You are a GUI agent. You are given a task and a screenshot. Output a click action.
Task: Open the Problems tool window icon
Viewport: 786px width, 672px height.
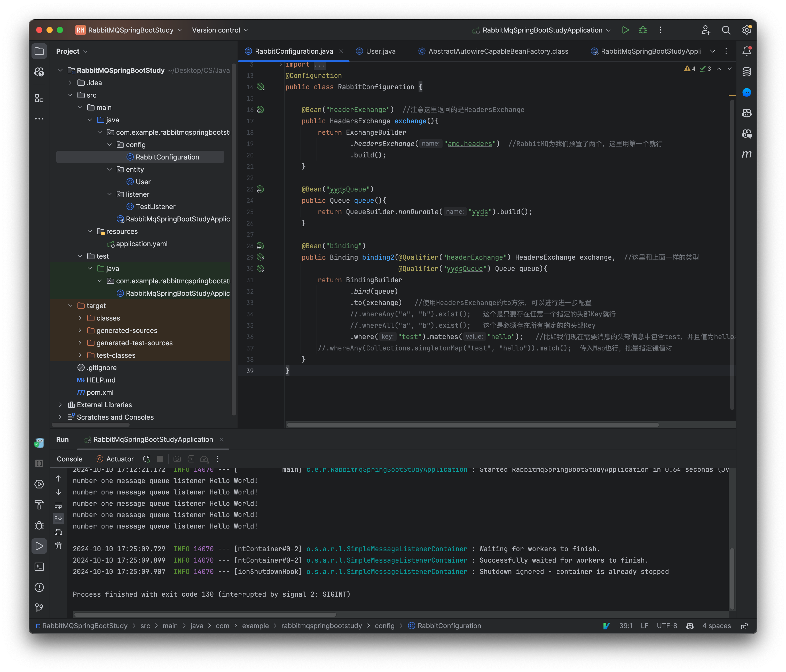coord(40,587)
